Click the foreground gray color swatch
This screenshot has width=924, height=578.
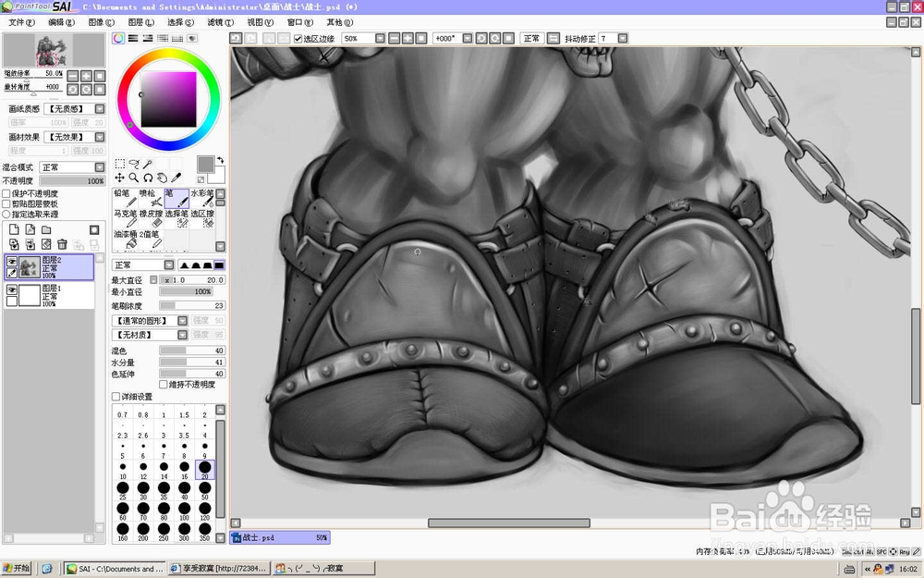pyautogui.click(x=206, y=165)
